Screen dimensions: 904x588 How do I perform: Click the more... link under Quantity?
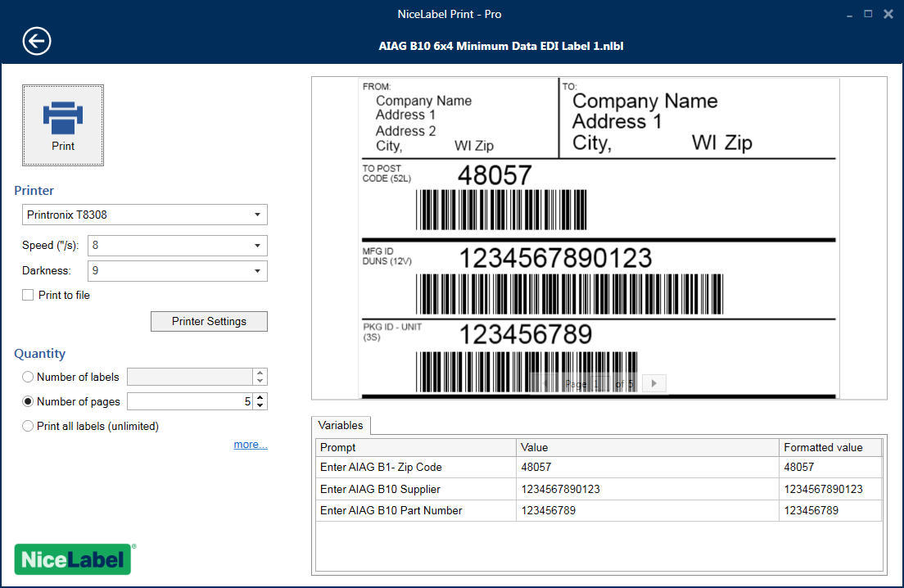coord(250,445)
